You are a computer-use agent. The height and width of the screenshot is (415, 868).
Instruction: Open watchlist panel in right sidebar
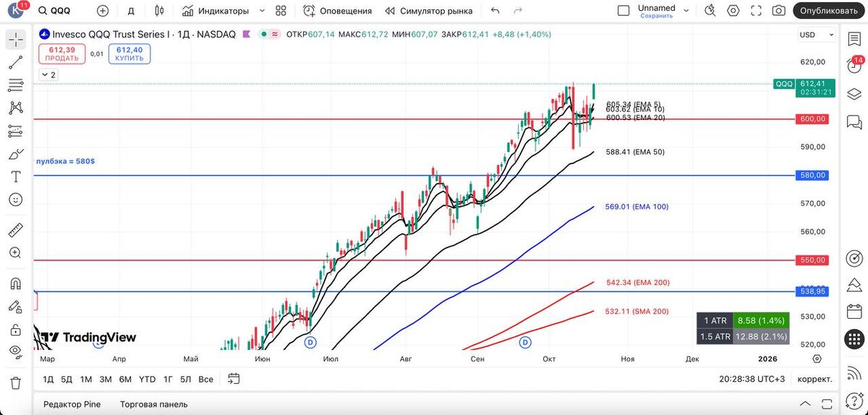[855, 39]
